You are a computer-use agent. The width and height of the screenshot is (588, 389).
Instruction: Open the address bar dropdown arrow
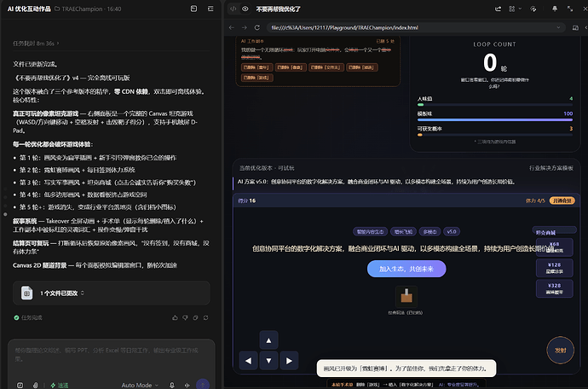(558, 27)
